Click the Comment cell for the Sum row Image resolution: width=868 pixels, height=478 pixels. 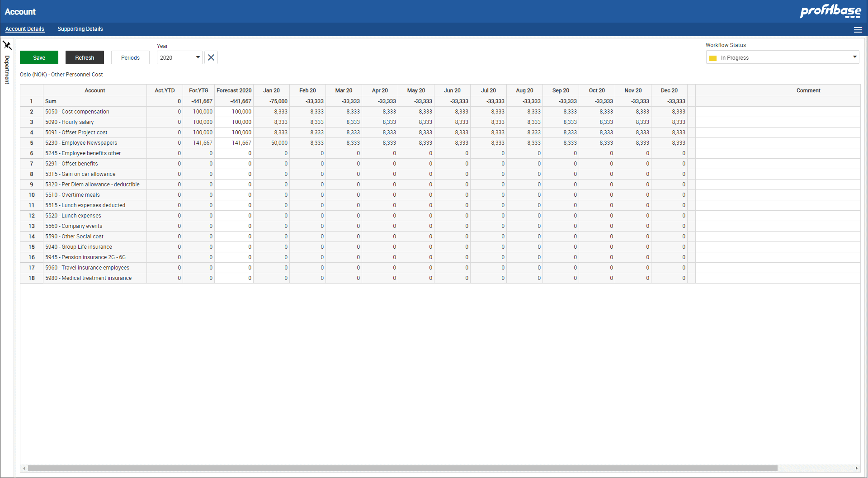[777, 101]
